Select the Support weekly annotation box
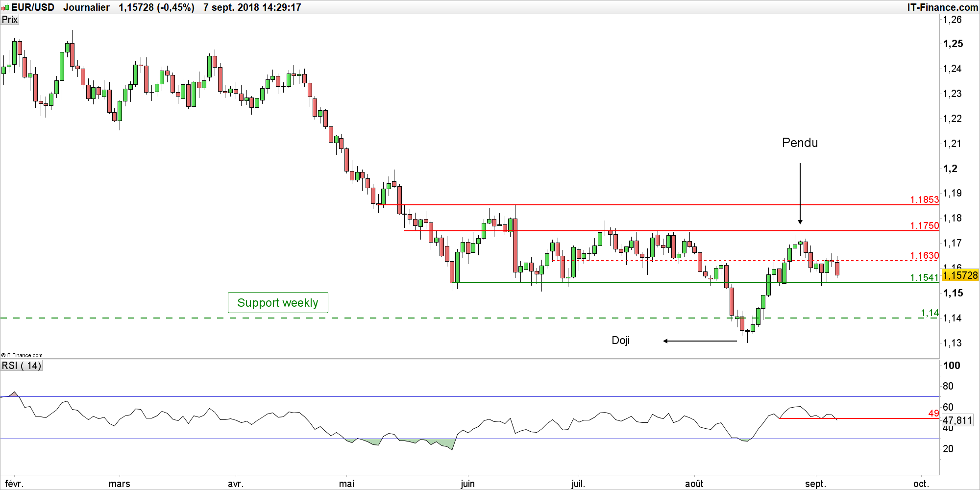 point(278,303)
